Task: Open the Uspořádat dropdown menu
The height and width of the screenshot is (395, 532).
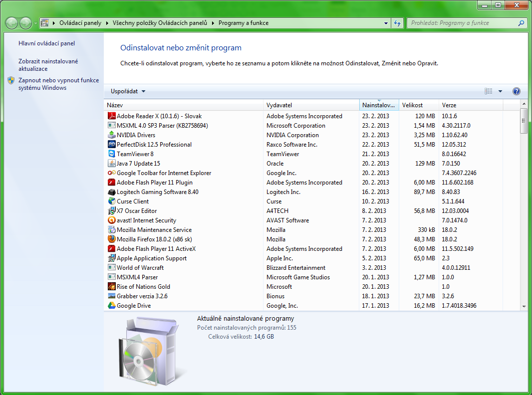Action: coord(128,91)
